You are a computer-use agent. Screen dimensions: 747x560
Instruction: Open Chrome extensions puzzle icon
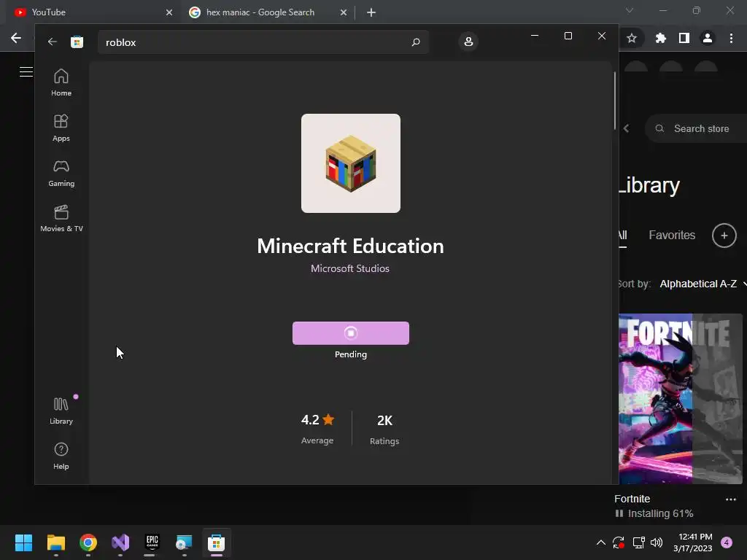[661, 38]
